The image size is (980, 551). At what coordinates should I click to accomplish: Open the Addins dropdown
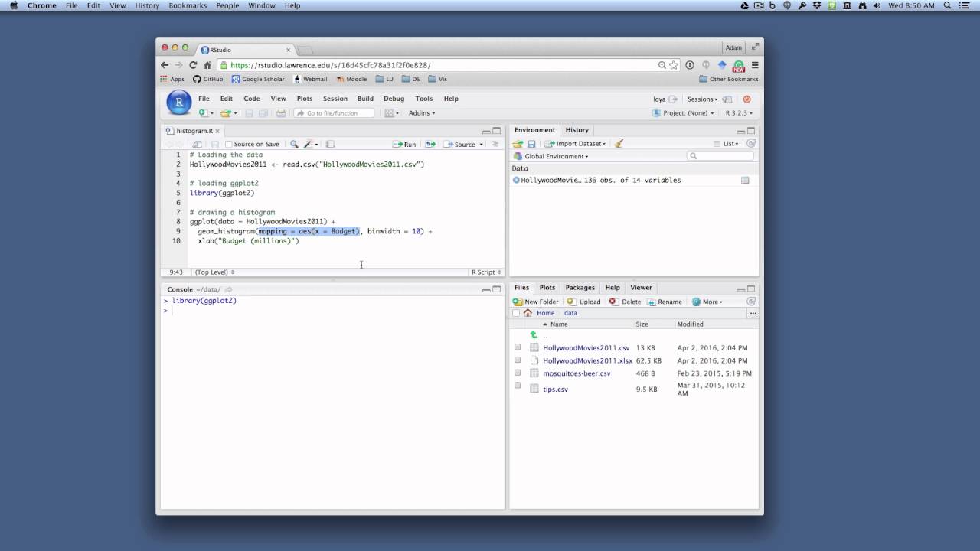coord(422,113)
